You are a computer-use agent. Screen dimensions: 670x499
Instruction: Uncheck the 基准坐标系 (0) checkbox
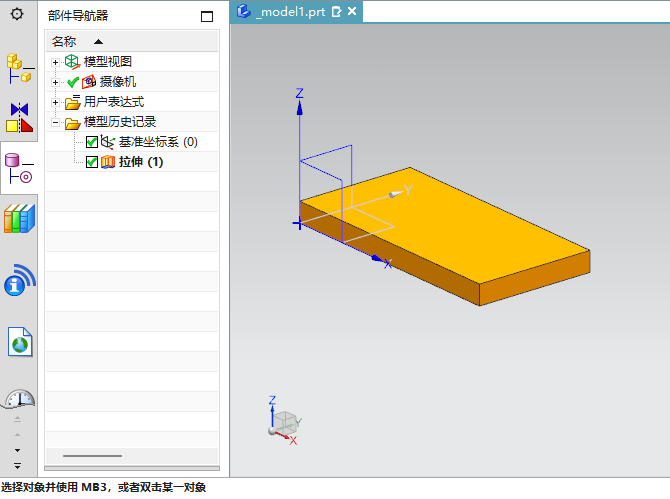pos(92,142)
